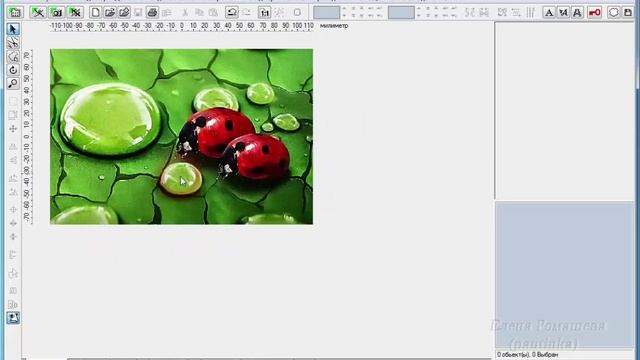Click the paste clipboard icon
640x360 pixels.
click(x=213, y=13)
